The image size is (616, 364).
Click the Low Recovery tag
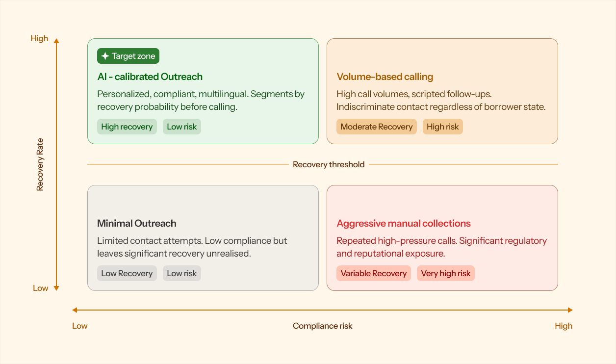(x=127, y=273)
